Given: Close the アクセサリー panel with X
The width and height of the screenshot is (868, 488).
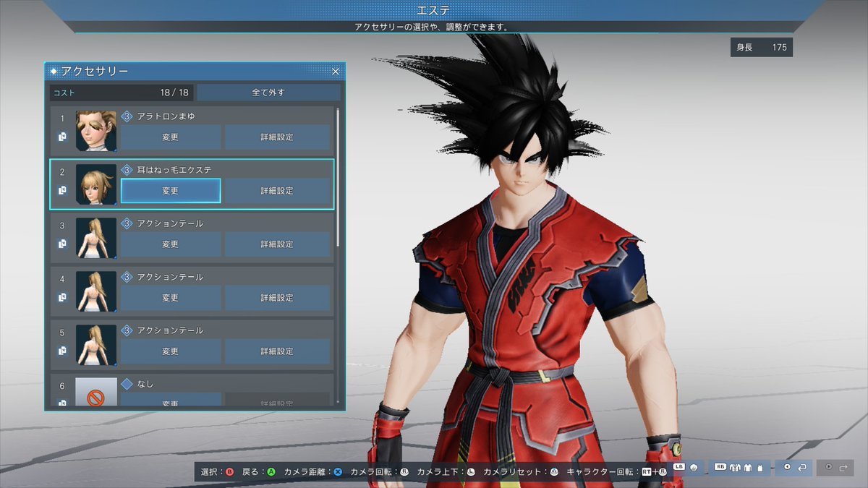Looking at the screenshot, I should tap(336, 72).
